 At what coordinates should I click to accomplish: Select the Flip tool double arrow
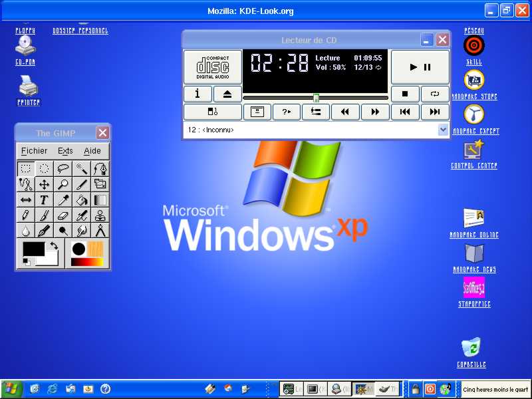click(26, 200)
